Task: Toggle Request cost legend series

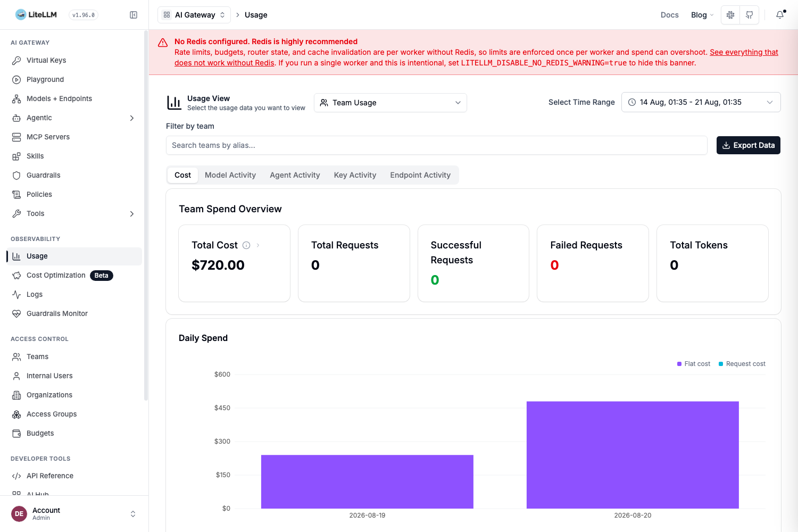Action: [742, 364]
